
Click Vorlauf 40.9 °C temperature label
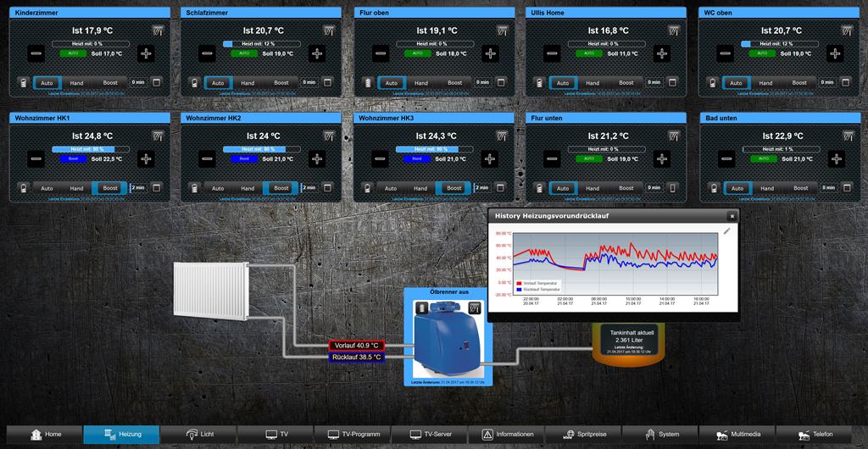tap(357, 346)
